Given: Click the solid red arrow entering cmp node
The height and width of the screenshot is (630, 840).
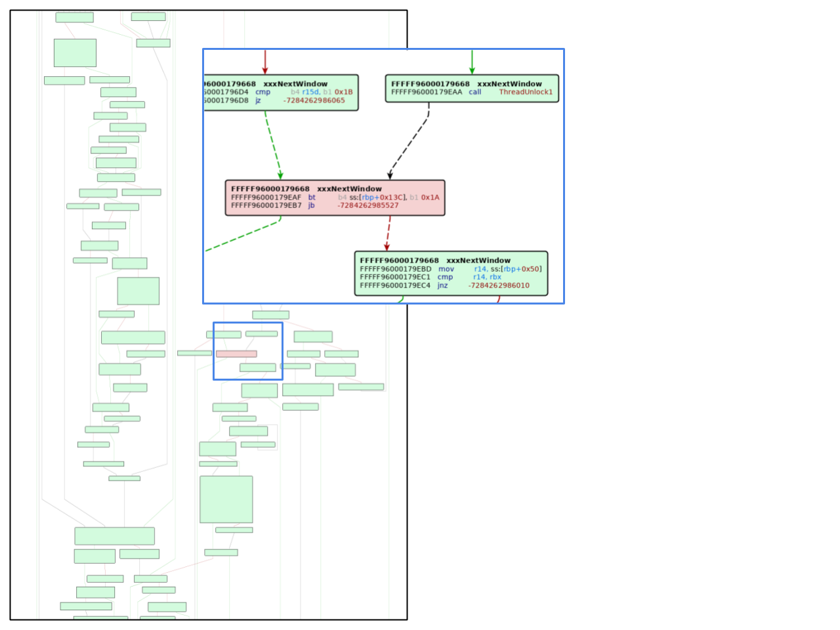Looking at the screenshot, I should click(265, 62).
